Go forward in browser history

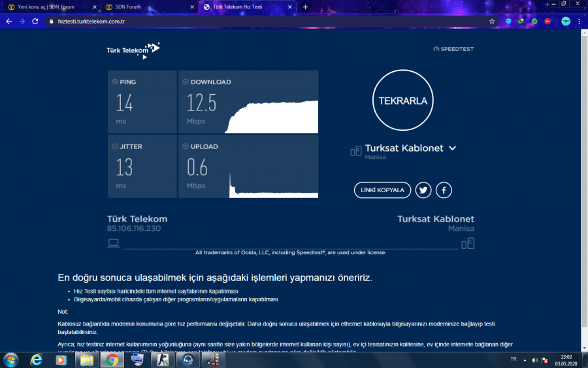(22, 22)
